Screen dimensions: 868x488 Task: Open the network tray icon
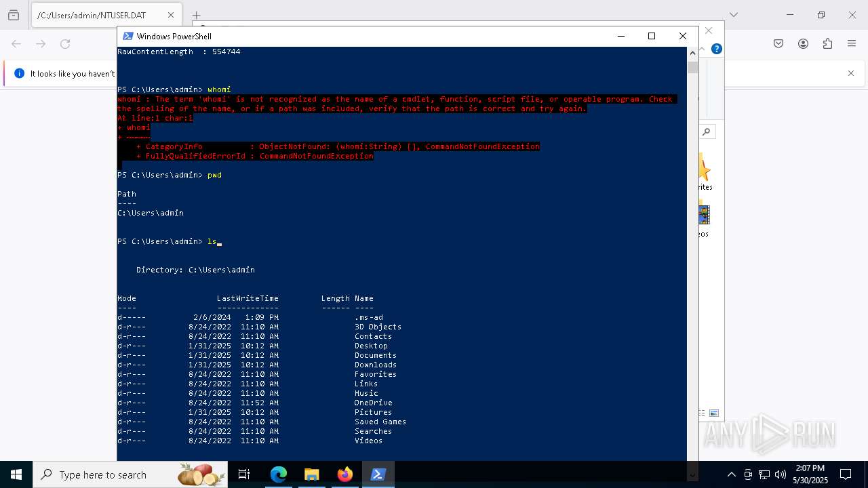pos(764,474)
